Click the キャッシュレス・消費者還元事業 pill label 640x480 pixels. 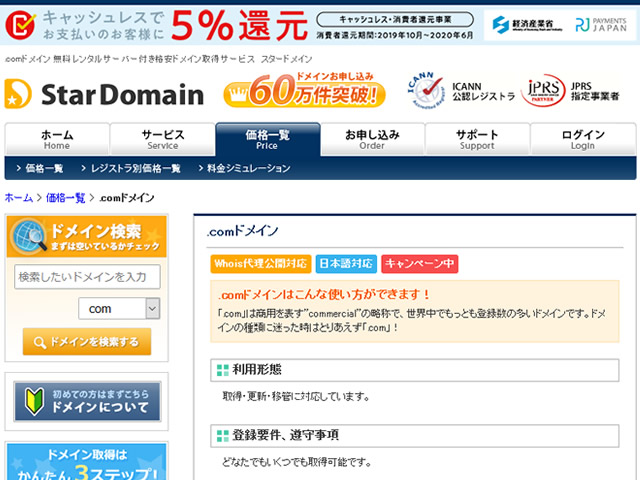tap(395, 19)
